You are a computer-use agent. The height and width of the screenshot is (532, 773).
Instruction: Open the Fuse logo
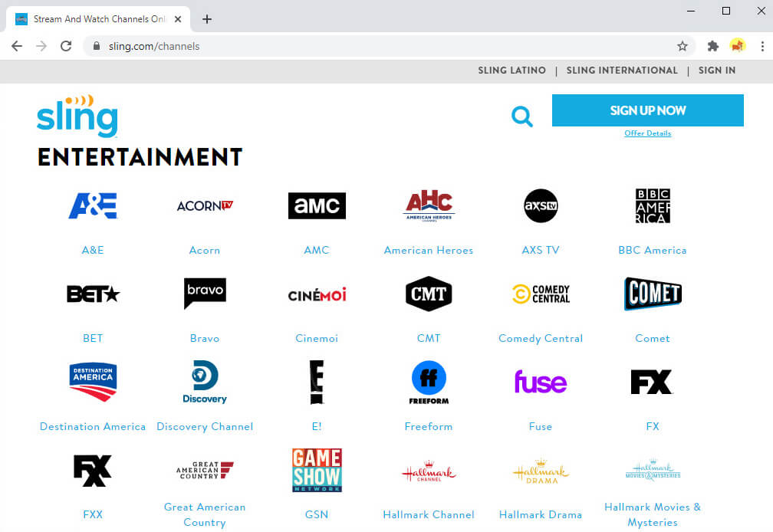point(541,382)
